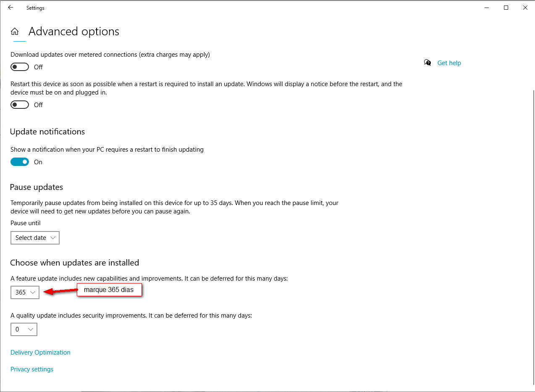The image size is (535, 392).
Task: Open Delivery Optimization link
Action: 40,353
